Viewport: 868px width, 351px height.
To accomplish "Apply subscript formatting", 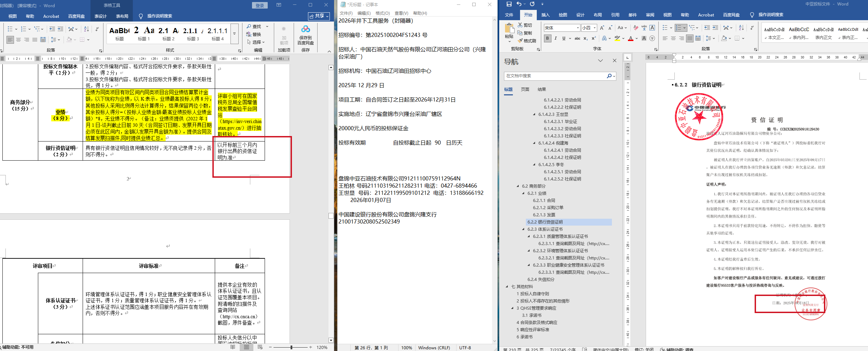I will tap(586, 38).
